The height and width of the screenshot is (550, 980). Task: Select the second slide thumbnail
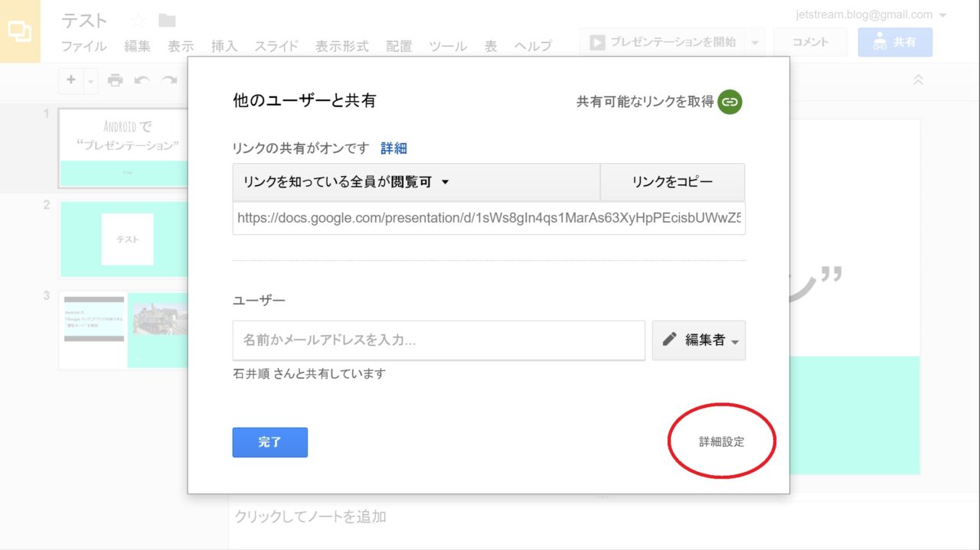coord(124,239)
